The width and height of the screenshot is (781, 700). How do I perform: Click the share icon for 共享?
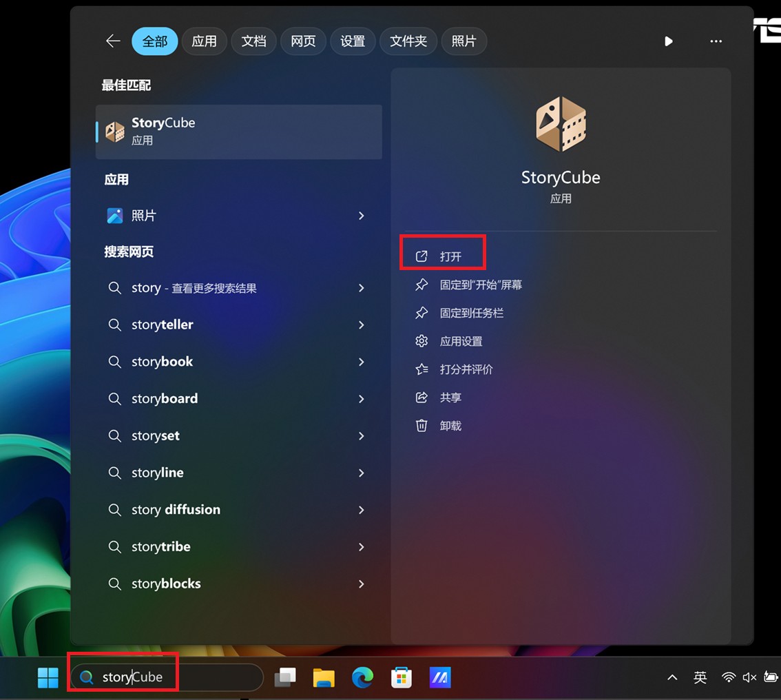[421, 398]
